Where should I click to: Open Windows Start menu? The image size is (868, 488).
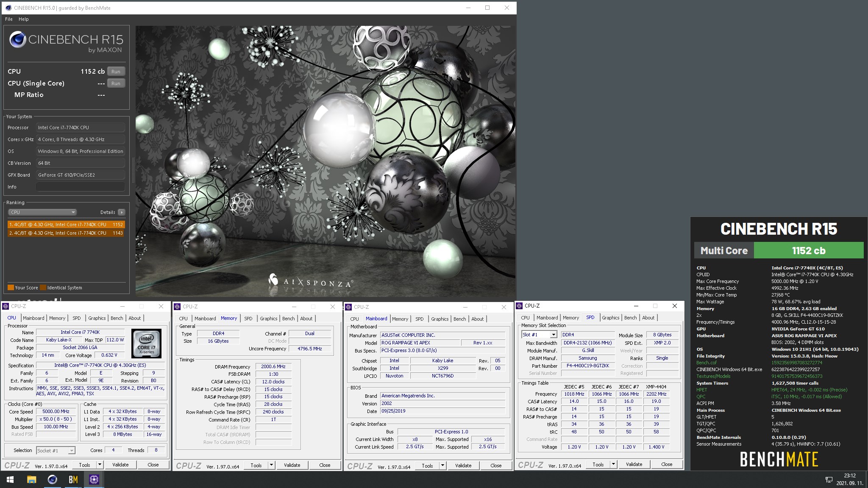[10, 480]
